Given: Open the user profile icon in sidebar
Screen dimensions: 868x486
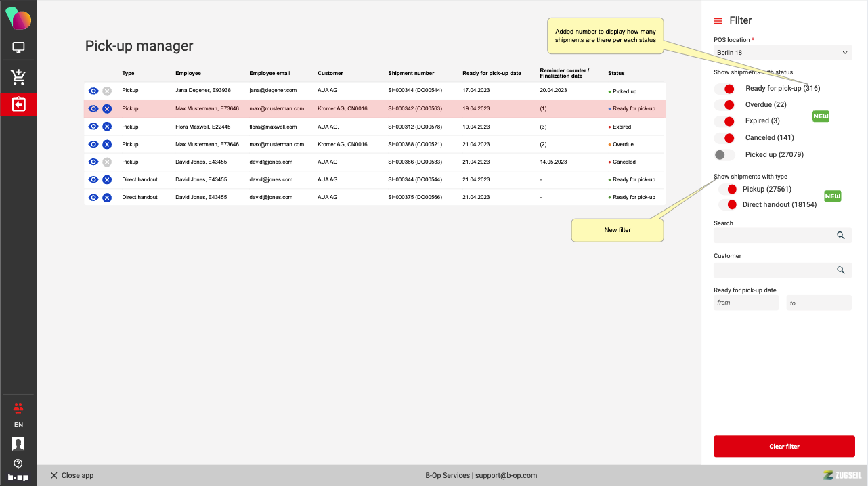Looking at the screenshot, I should (18, 444).
